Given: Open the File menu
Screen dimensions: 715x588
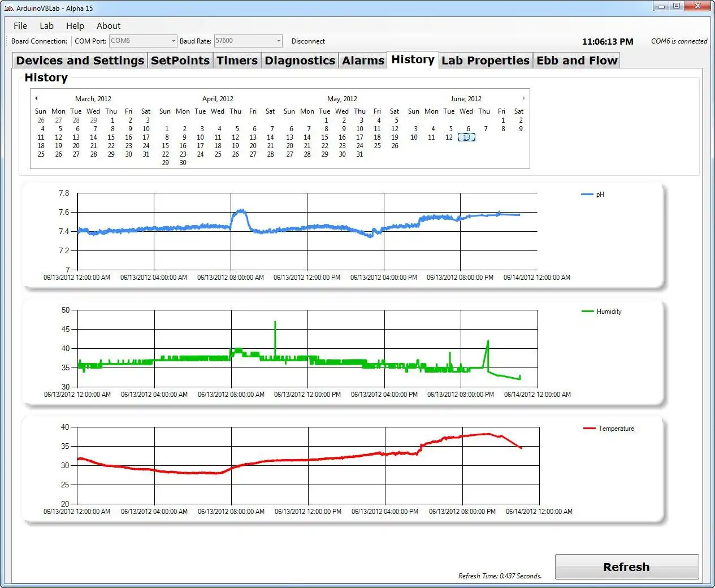Looking at the screenshot, I should 20,26.
